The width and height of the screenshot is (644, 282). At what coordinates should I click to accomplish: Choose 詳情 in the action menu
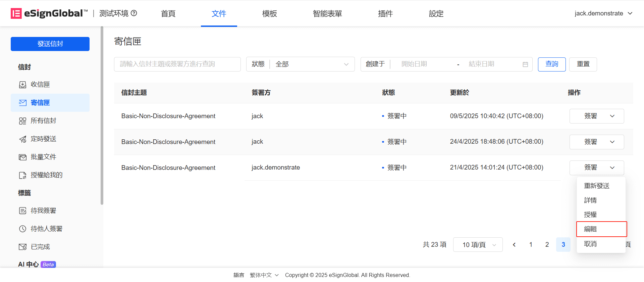pyautogui.click(x=601, y=200)
